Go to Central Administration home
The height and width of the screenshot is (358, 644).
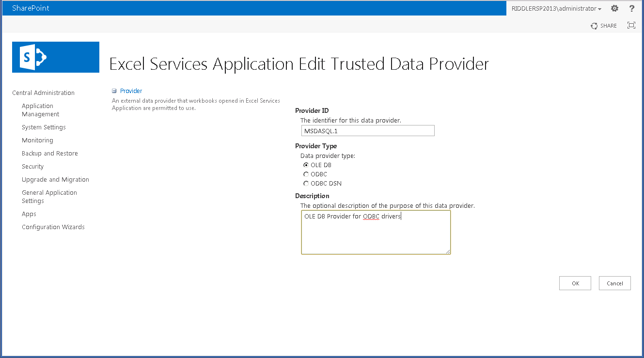tap(43, 93)
